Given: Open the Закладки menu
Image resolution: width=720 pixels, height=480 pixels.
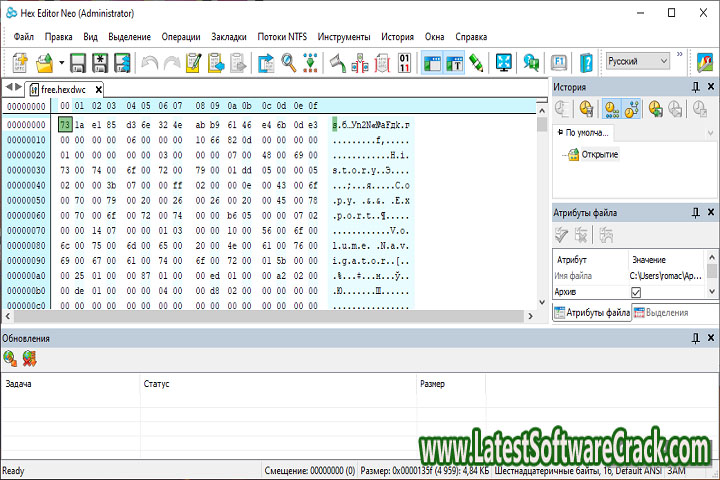Looking at the screenshot, I should click(229, 37).
